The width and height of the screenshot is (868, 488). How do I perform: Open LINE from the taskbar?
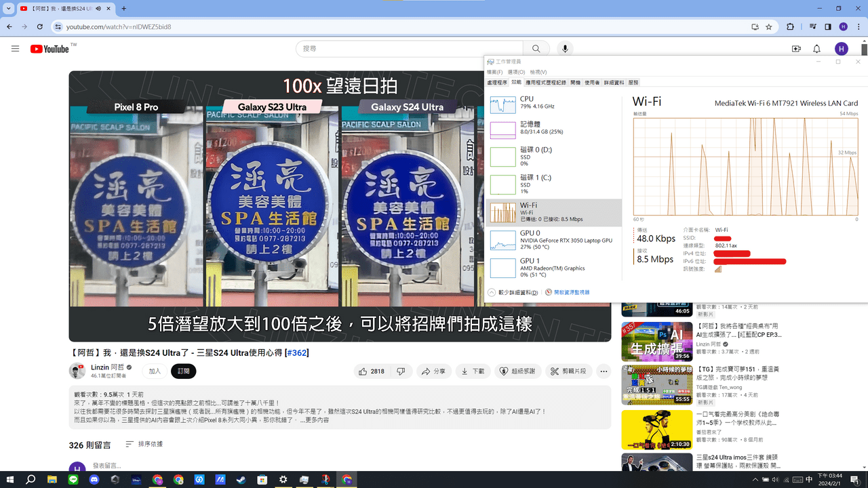point(73,479)
